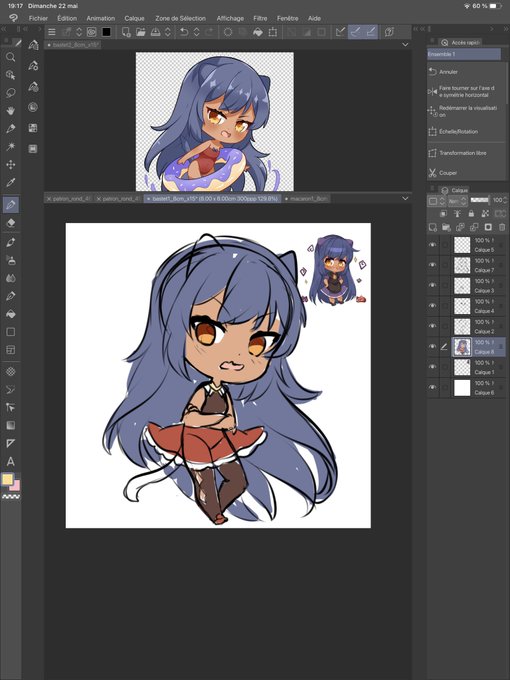Screen dimensions: 510x680
Task: Select the Gradient tool
Action: [11, 425]
